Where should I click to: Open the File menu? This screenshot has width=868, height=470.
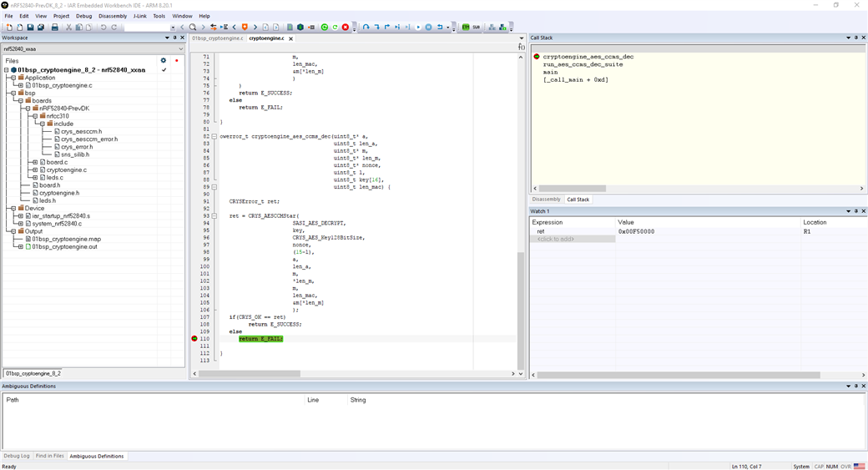point(9,16)
